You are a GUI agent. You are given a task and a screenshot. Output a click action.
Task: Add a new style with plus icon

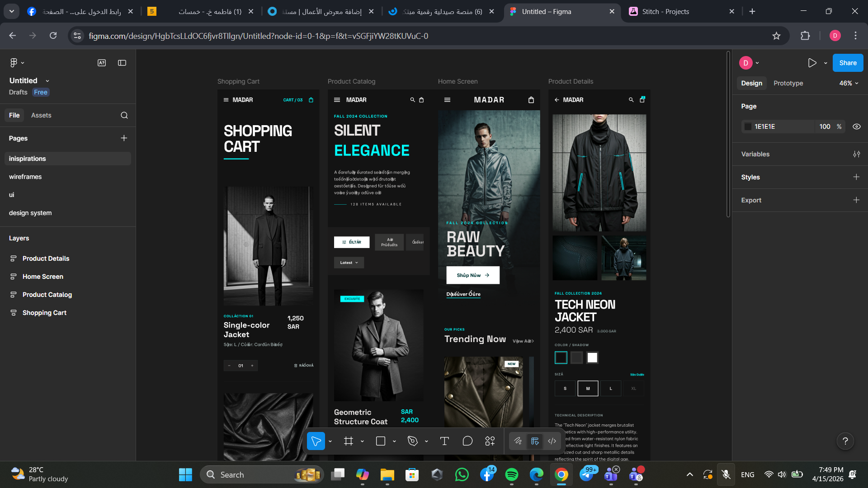[x=856, y=177]
